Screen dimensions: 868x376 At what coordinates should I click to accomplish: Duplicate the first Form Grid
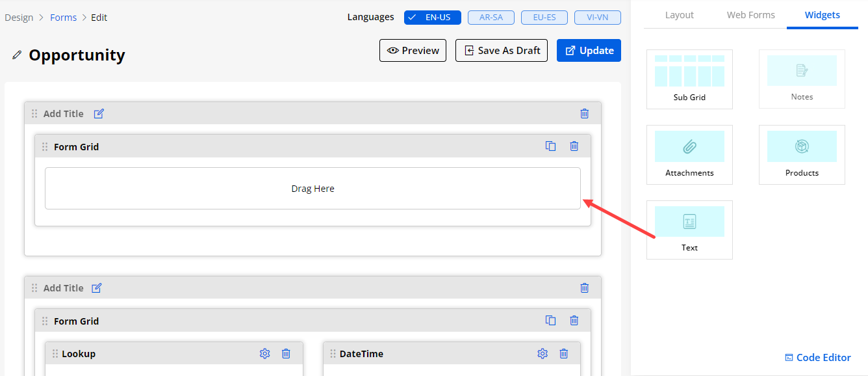click(x=550, y=146)
